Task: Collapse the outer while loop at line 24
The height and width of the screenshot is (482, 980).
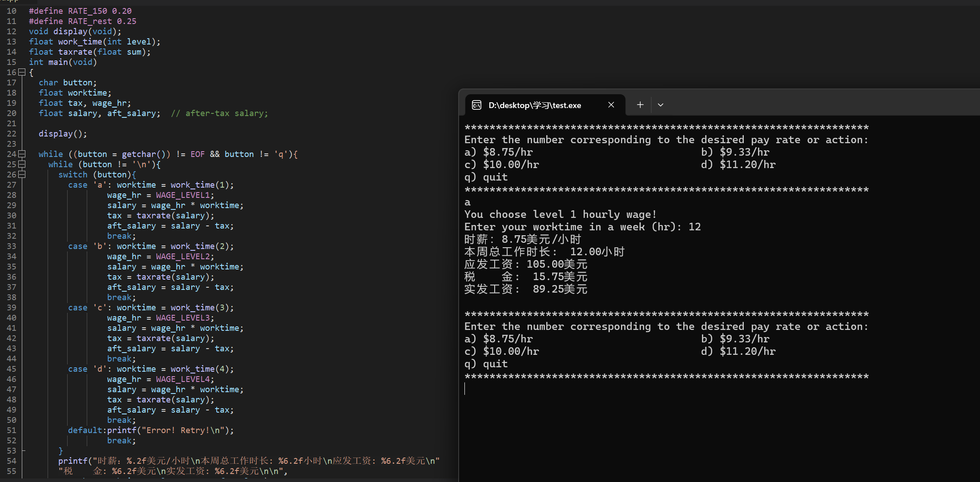Action: pos(22,154)
